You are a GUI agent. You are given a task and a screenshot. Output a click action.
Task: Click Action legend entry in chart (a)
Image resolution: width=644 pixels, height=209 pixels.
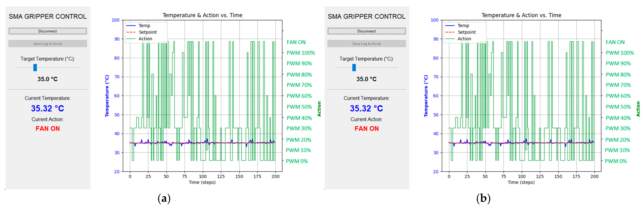pyautogui.click(x=145, y=39)
